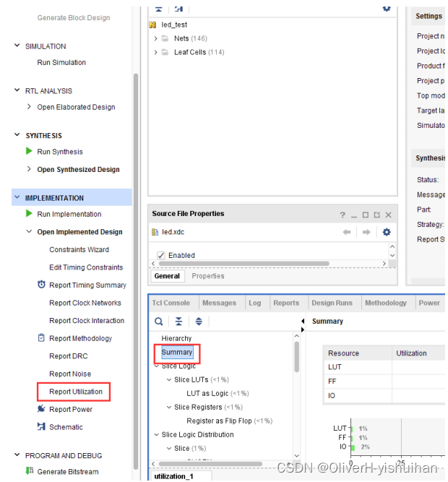Image resolution: width=448 pixels, height=482 pixels.
Task: Expand the Leaf Cells (114) folder
Action: pyautogui.click(x=155, y=52)
